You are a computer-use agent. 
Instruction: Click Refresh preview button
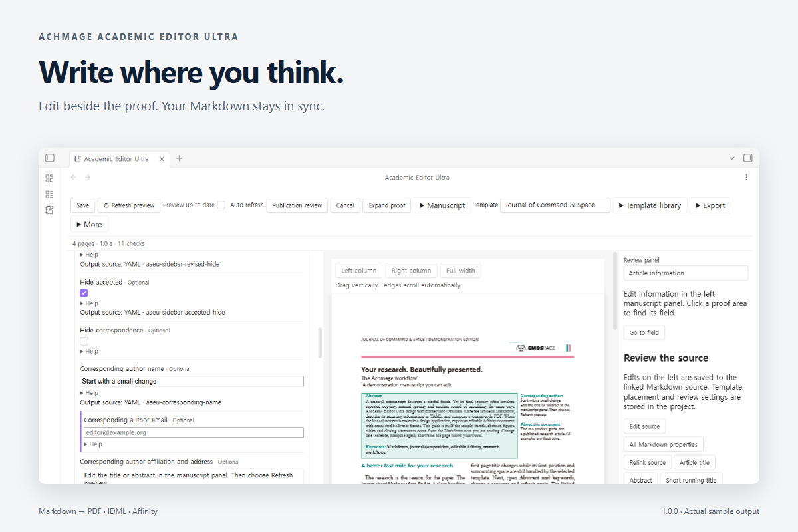(x=129, y=205)
